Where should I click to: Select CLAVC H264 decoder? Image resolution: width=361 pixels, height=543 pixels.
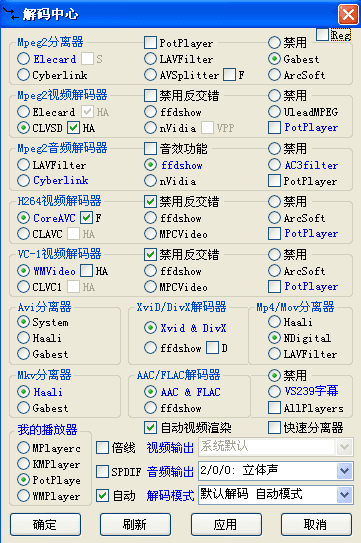(23, 234)
